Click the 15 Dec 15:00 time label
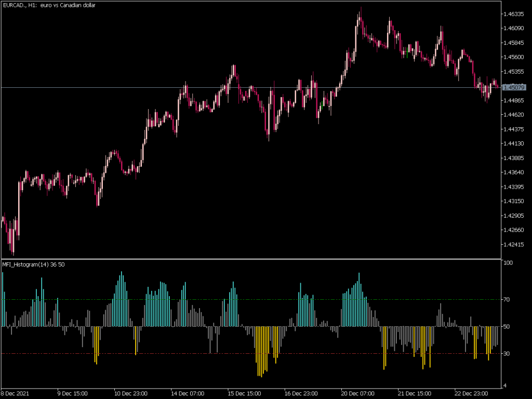Viewport: 532px width, 399px height. (243, 393)
